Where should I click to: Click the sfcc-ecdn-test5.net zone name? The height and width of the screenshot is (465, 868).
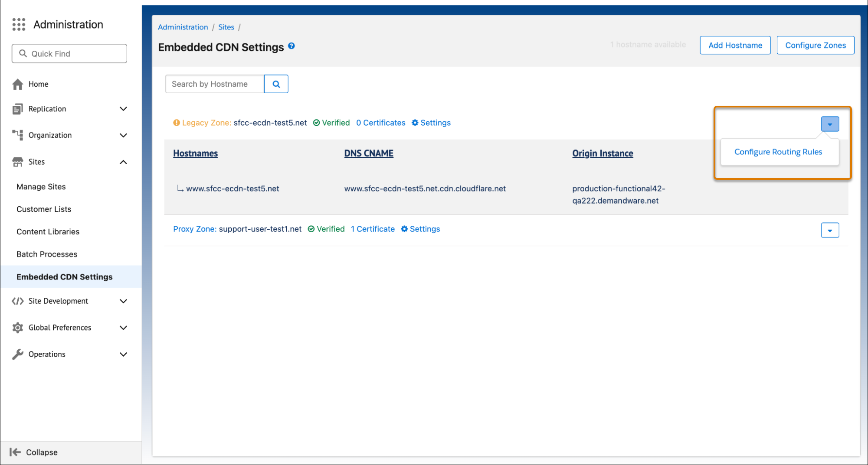pos(270,123)
